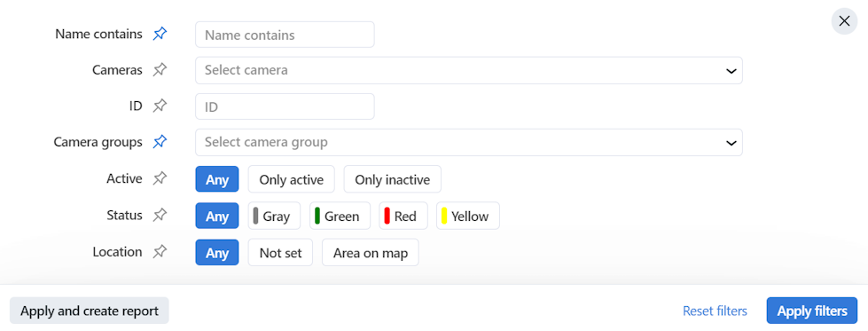
Task: Select Only inactive option
Action: pyautogui.click(x=393, y=179)
